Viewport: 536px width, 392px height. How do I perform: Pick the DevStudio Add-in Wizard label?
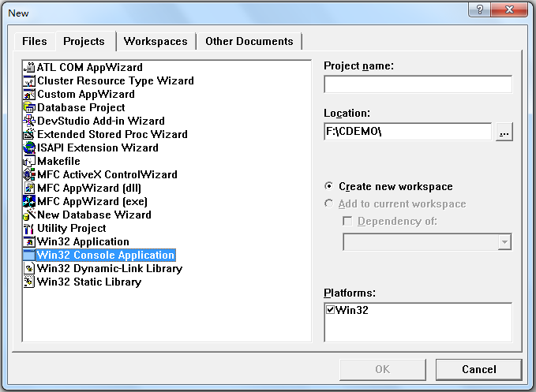pyautogui.click(x=101, y=121)
